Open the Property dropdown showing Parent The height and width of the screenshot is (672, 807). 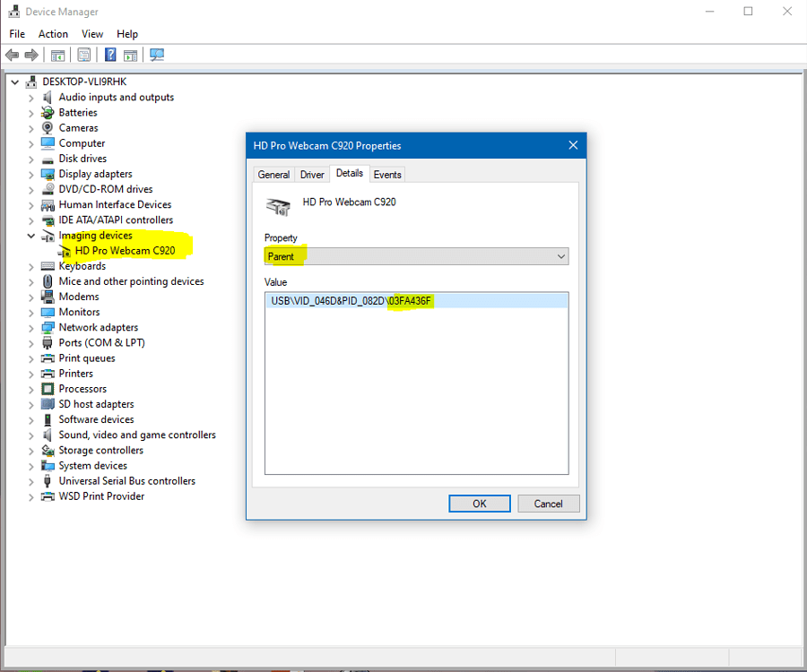(416, 256)
